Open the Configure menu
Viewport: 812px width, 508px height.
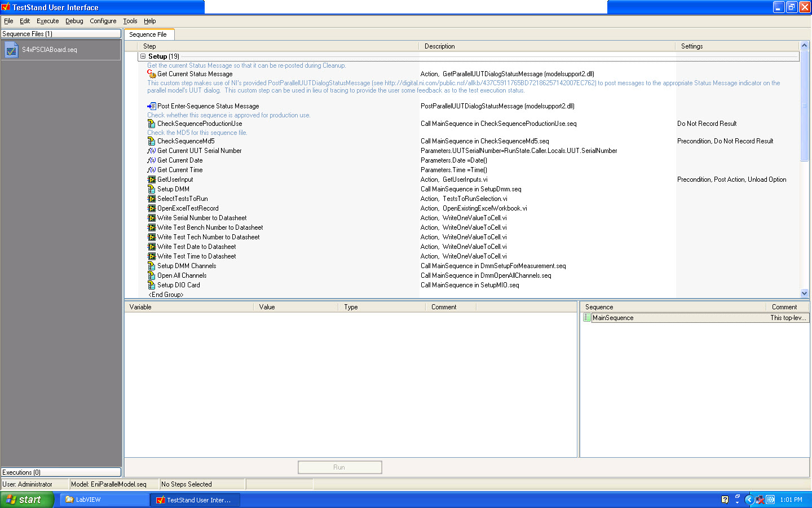coord(103,21)
